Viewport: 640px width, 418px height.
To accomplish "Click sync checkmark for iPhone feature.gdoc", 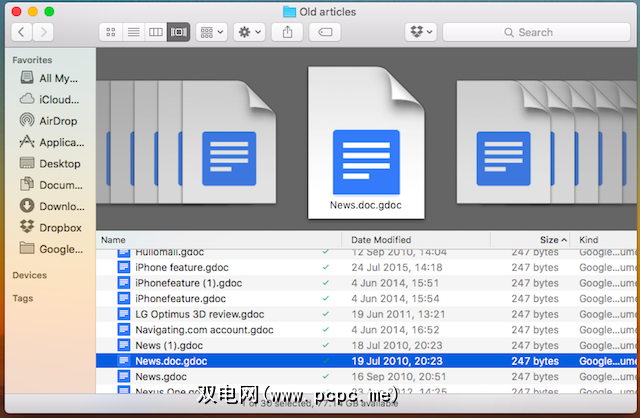I will coord(325,267).
